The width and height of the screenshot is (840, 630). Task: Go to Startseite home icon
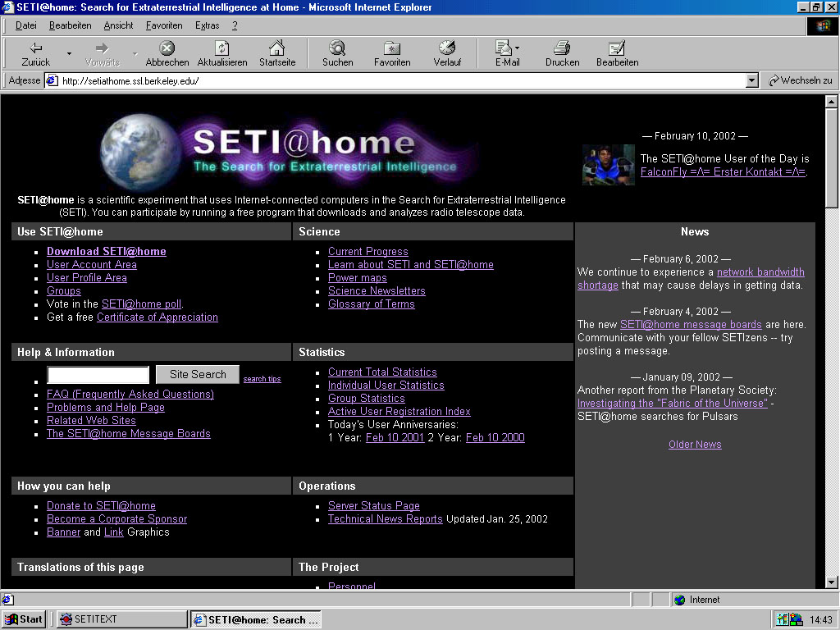click(x=277, y=48)
